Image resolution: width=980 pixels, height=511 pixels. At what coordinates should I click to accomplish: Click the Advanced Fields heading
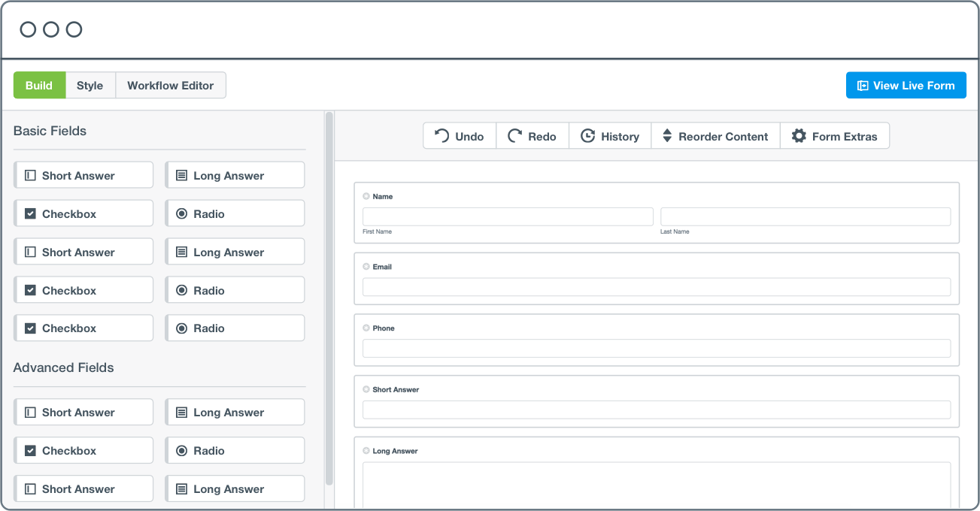pyautogui.click(x=64, y=367)
